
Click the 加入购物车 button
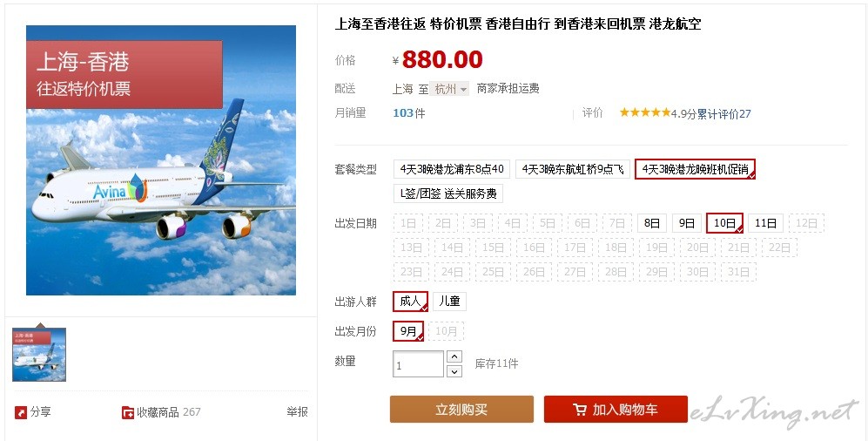616,410
